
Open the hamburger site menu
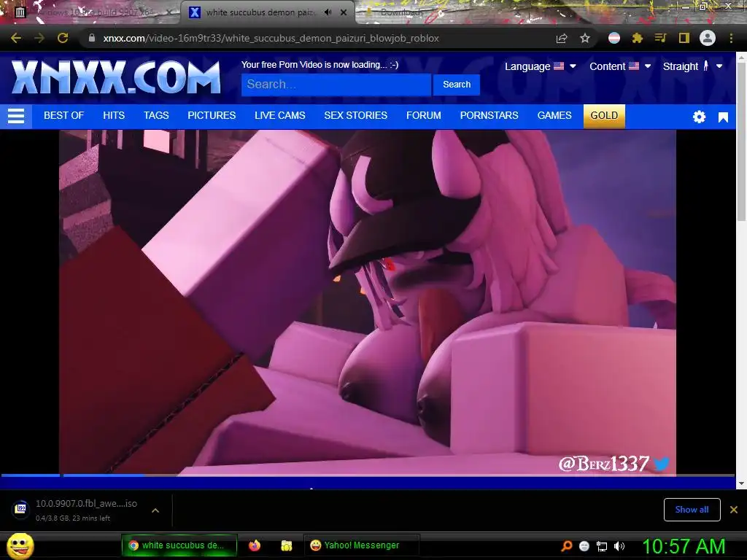pos(16,116)
